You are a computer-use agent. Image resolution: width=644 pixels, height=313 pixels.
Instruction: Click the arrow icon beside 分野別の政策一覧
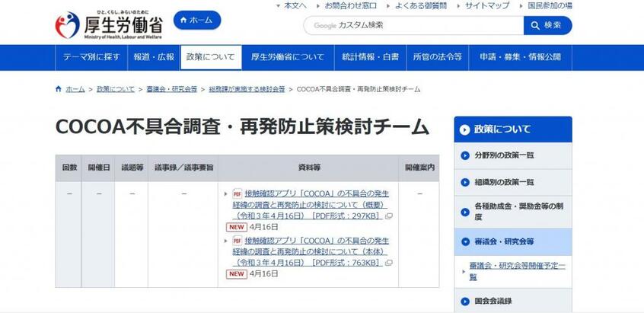[x=465, y=155]
